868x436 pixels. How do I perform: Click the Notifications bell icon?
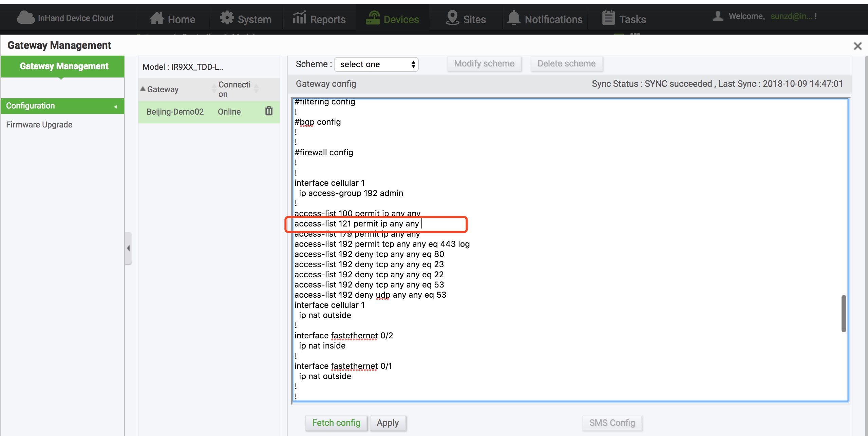coord(514,18)
